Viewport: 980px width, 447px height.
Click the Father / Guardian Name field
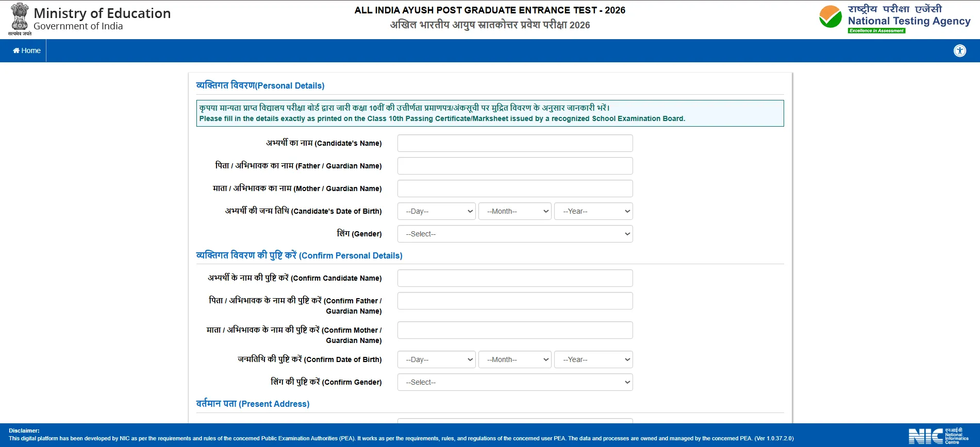515,166
